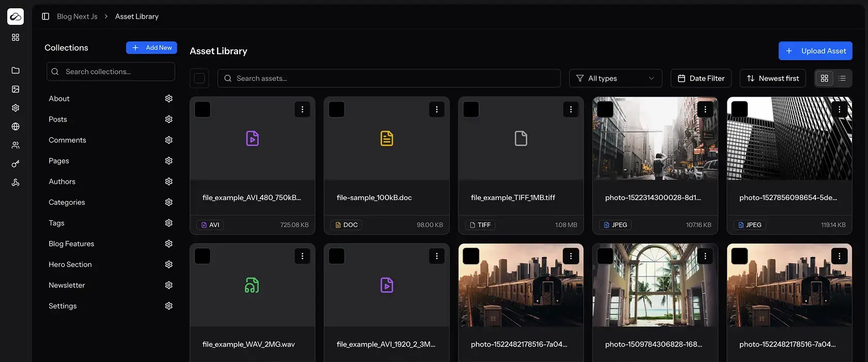
Task: Open the About collection
Action: click(x=59, y=98)
